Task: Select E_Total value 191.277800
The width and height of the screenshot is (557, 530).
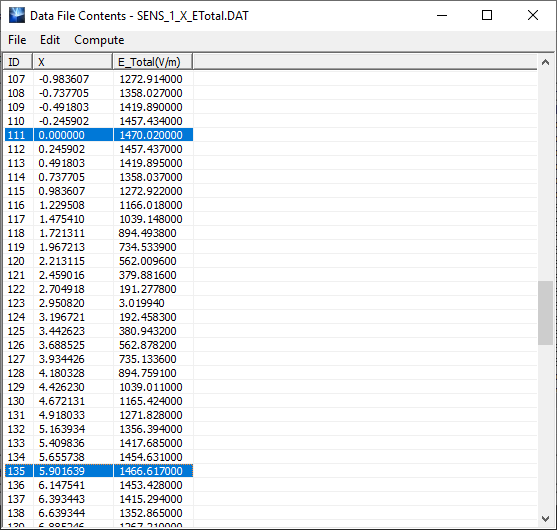Action: (147, 289)
